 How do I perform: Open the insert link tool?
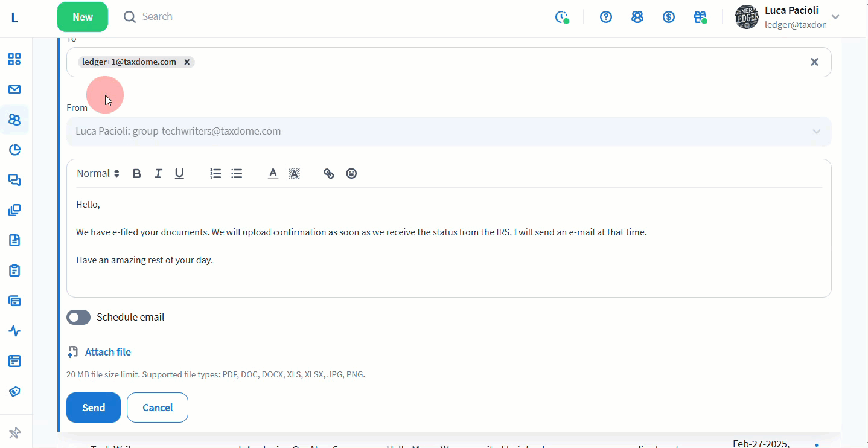[x=328, y=174]
